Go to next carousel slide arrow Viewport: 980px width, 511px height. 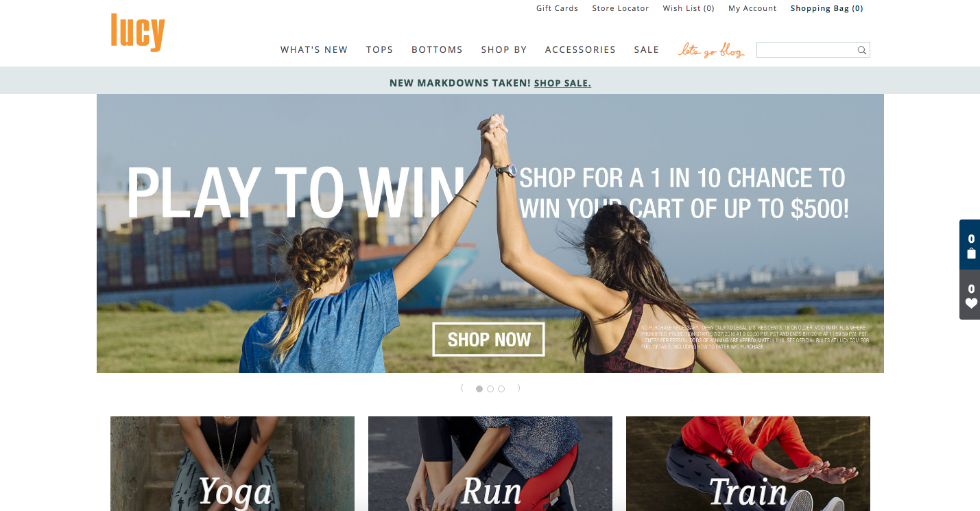point(518,388)
